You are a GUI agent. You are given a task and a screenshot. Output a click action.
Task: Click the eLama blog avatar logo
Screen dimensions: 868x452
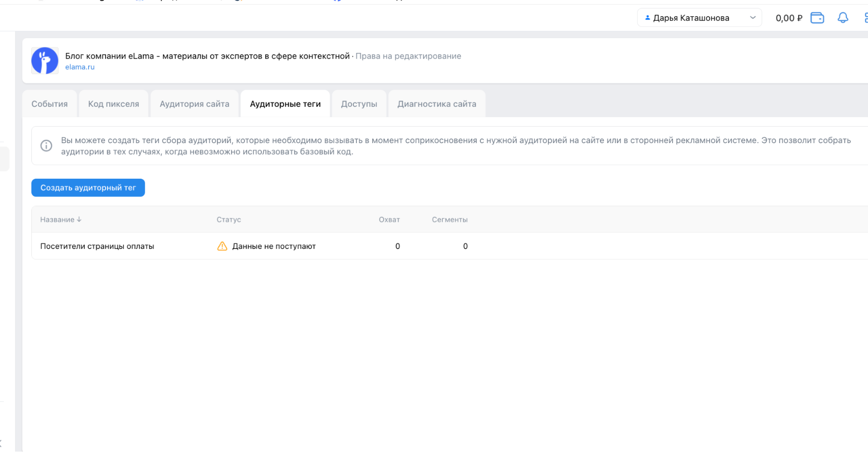[x=44, y=60]
